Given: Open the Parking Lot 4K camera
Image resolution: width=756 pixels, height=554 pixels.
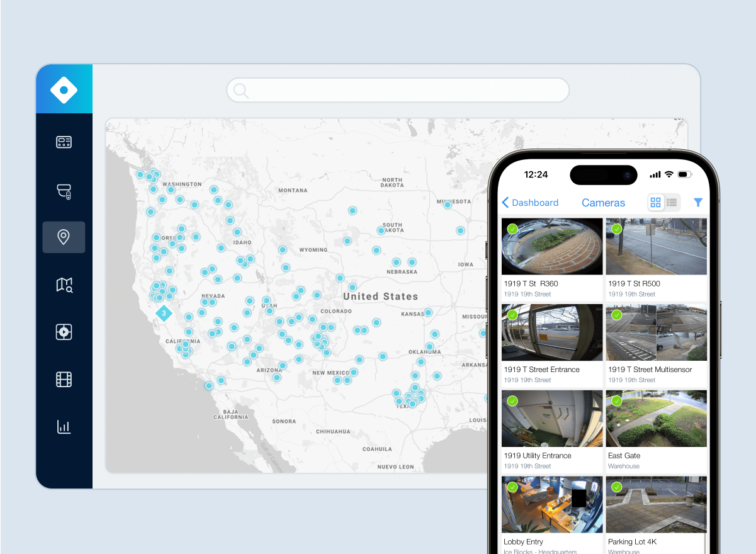Looking at the screenshot, I should (x=656, y=505).
